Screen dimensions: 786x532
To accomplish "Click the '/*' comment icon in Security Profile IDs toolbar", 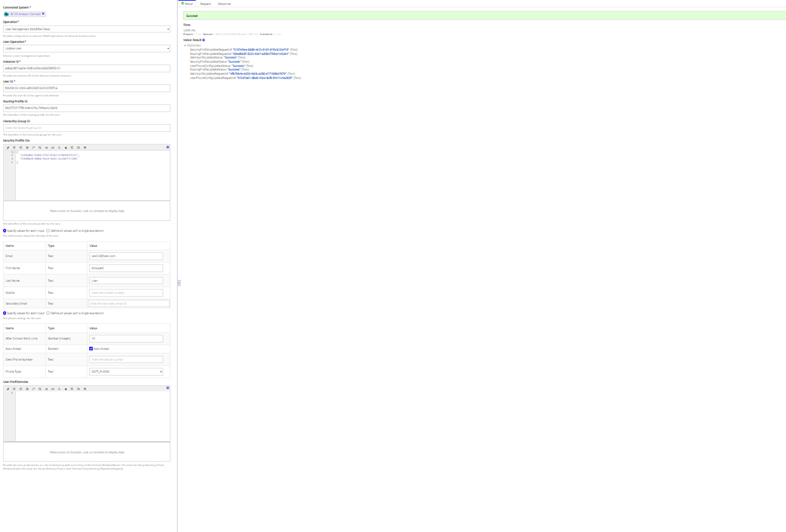I will click(x=34, y=147).
